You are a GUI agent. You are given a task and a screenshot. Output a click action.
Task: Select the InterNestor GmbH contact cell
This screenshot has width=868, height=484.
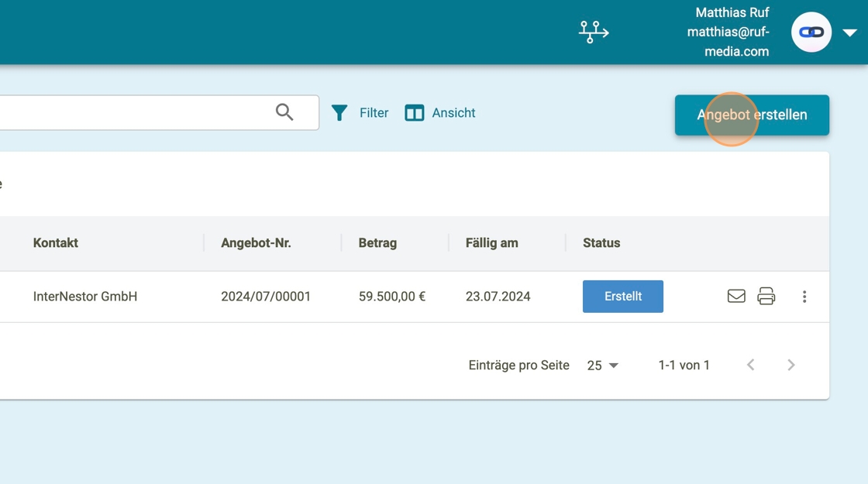85,297
